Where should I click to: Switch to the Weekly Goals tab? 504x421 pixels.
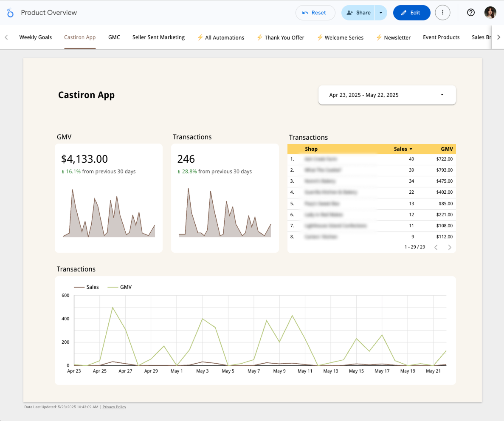point(35,37)
